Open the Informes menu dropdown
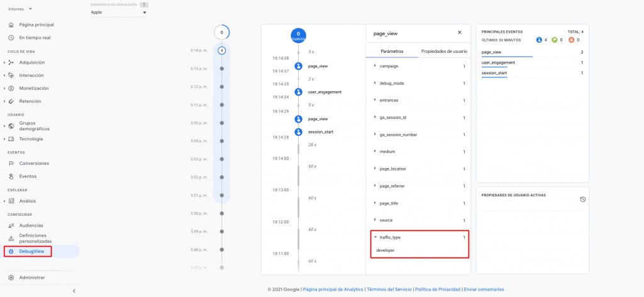644x297 pixels. [x=21, y=9]
